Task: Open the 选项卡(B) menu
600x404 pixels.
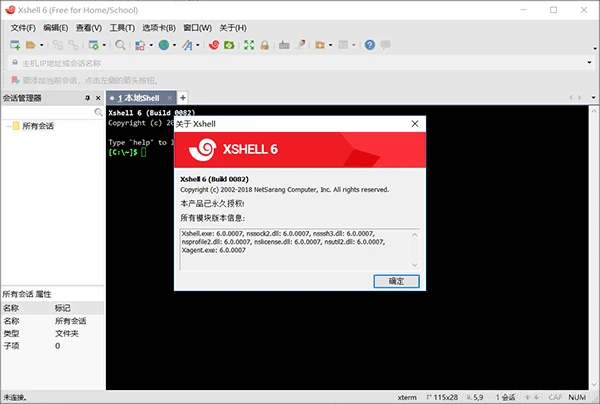Action: (x=159, y=28)
